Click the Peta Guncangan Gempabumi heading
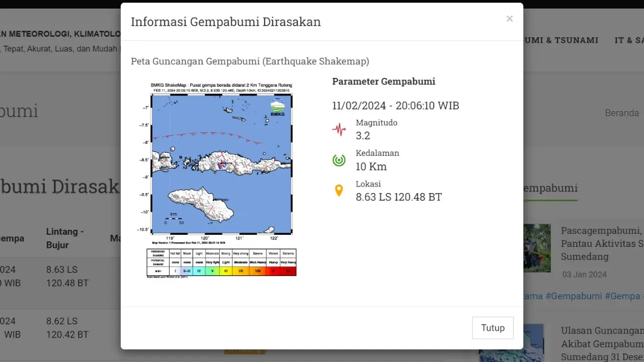This screenshot has width=644, height=362. coord(250,61)
